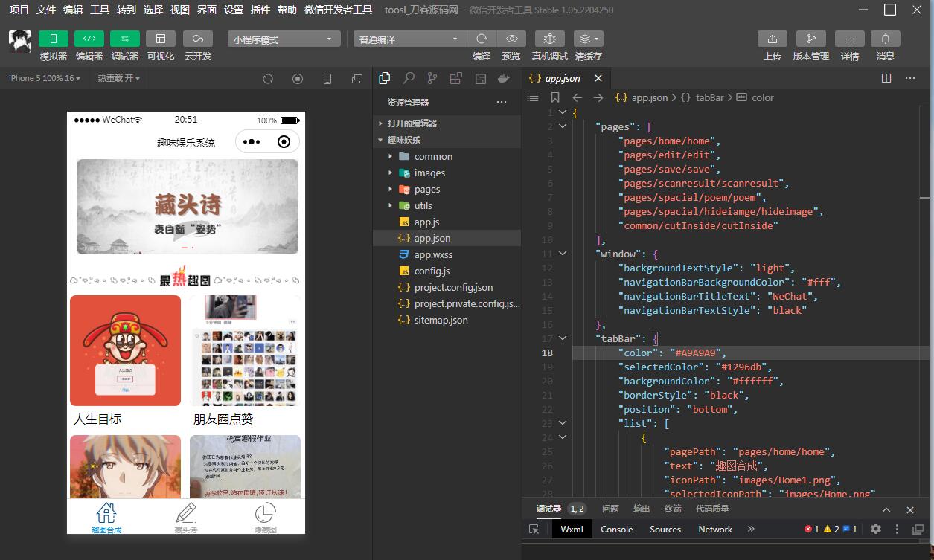Expand the pages folder
This screenshot has height=560, width=934.
(447, 189)
